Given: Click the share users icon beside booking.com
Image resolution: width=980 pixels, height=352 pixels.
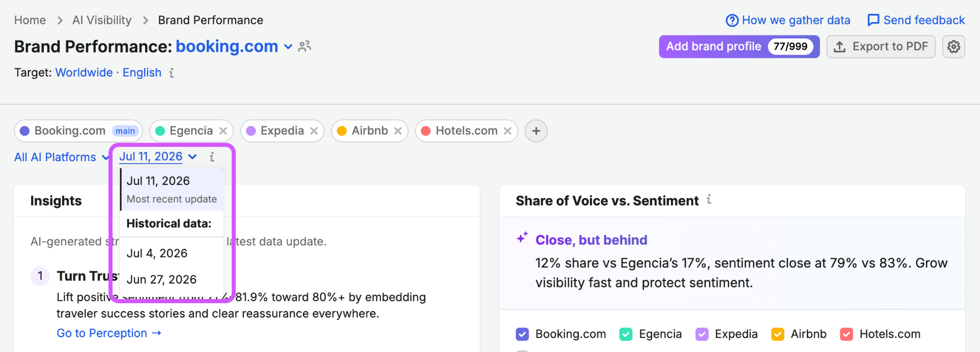Looking at the screenshot, I should pos(304,46).
